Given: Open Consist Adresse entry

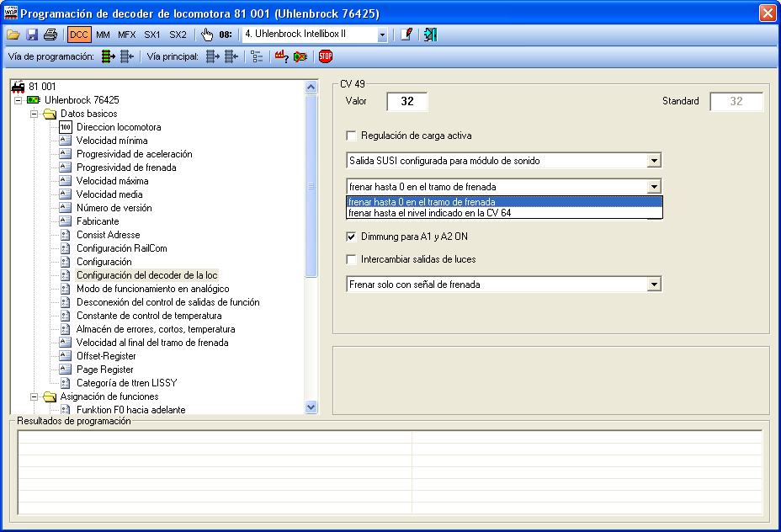Looking at the screenshot, I should (108, 235).
